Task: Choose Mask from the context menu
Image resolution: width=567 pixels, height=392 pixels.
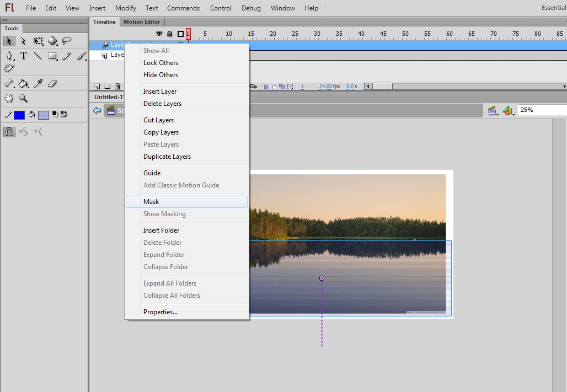Action: click(x=186, y=202)
